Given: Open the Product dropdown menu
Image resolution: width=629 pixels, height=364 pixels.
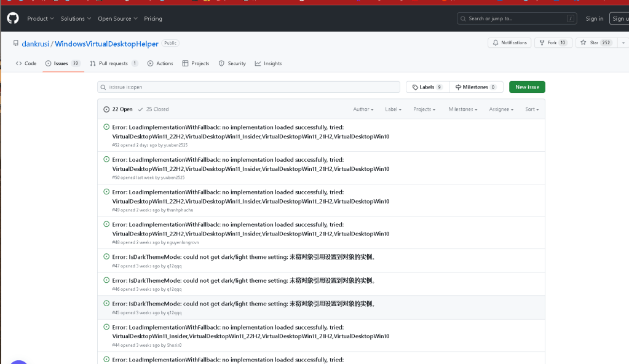Looking at the screenshot, I should [x=40, y=18].
